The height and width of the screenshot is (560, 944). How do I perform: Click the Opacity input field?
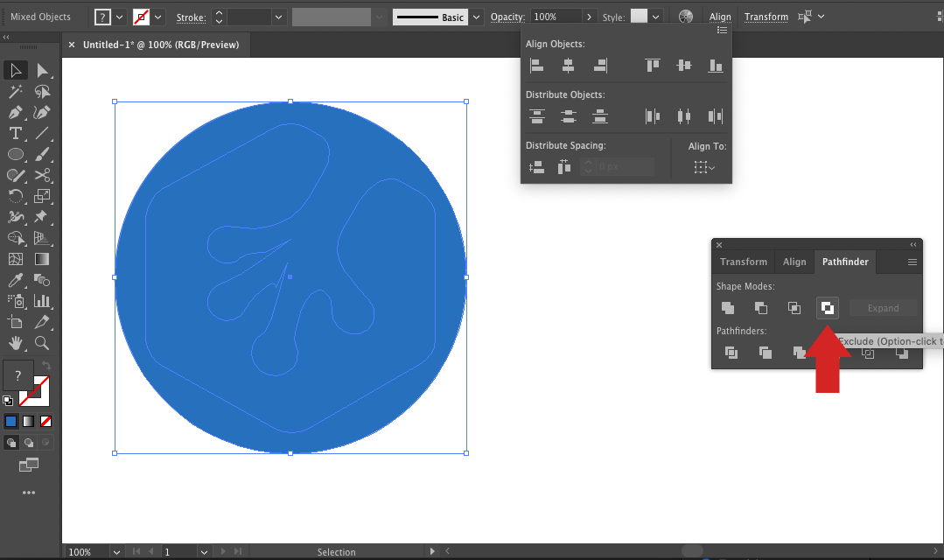tap(556, 17)
